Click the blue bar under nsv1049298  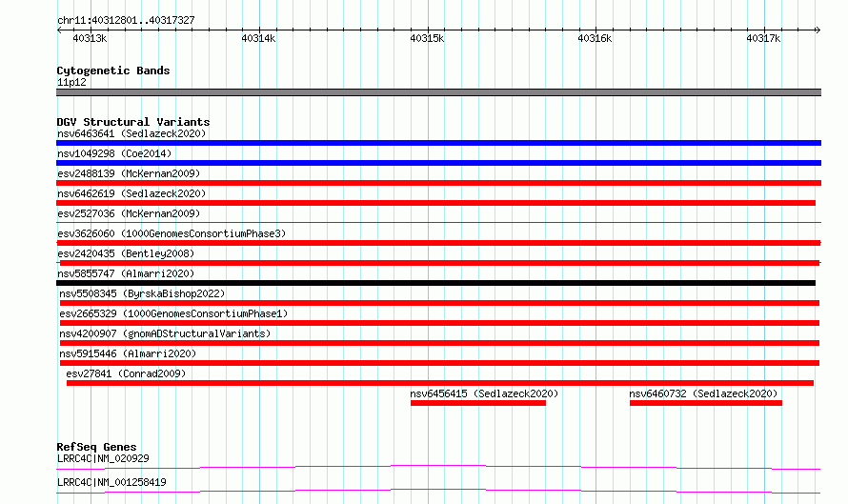438,163
